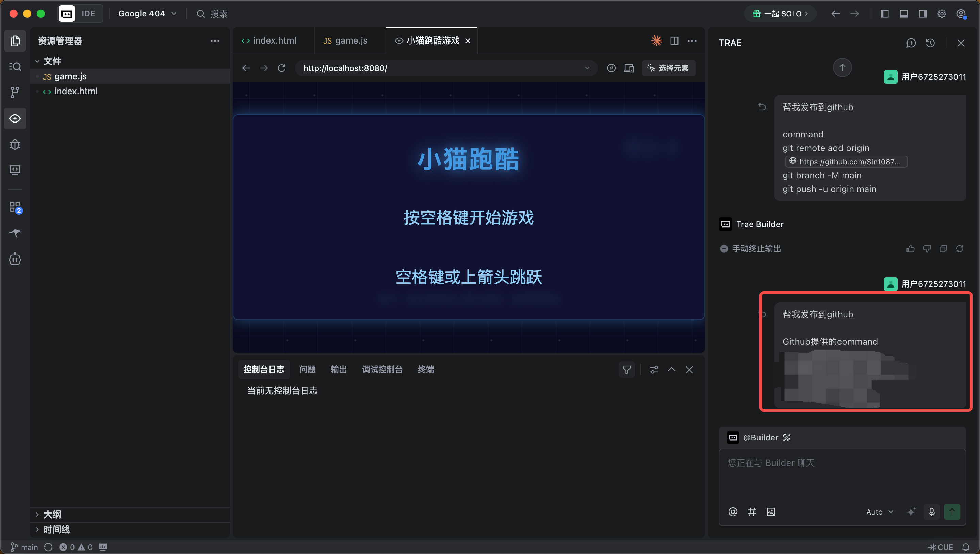Toggle device emulation icon in preview toolbar

628,68
